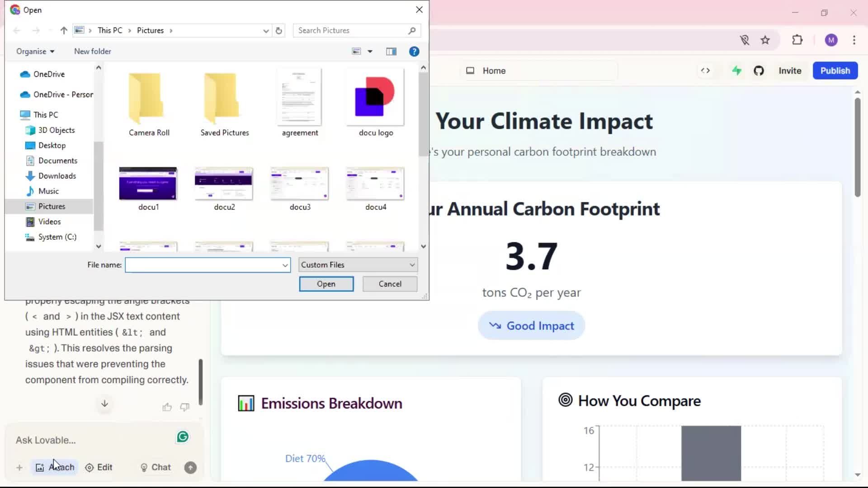Screen dimensions: 868x488
Task: Click the search magnifier in Search Pictures
Action: tap(412, 30)
